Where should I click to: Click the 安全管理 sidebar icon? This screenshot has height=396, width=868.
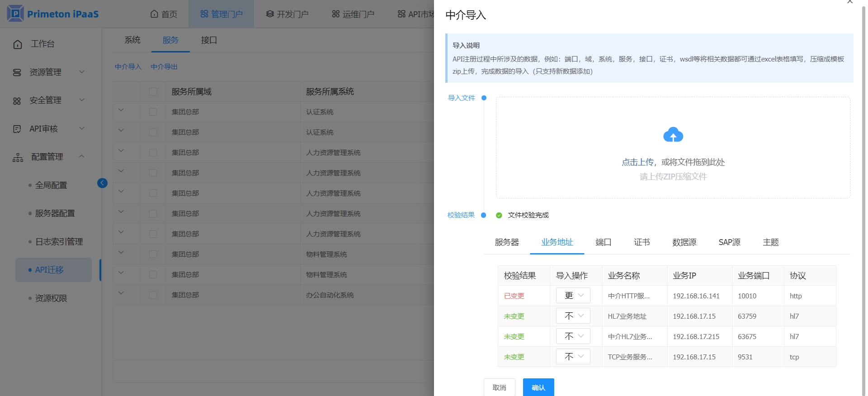(x=17, y=101)
